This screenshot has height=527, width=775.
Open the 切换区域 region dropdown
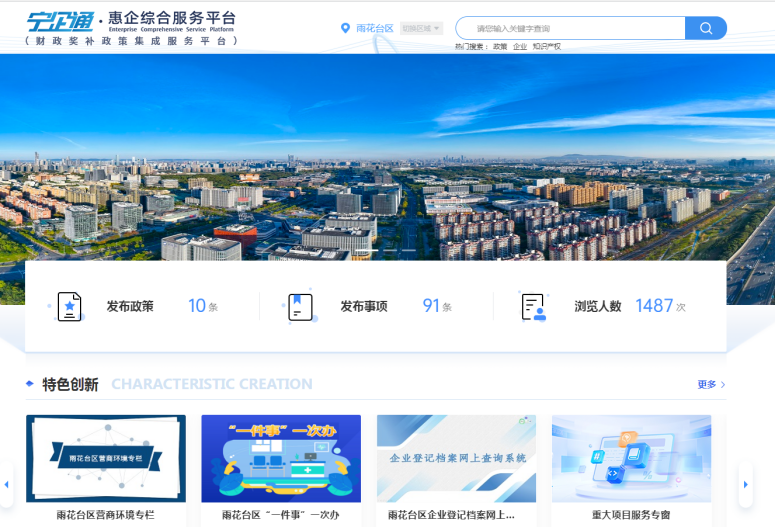pyautogui.click(x=421, y=28)
